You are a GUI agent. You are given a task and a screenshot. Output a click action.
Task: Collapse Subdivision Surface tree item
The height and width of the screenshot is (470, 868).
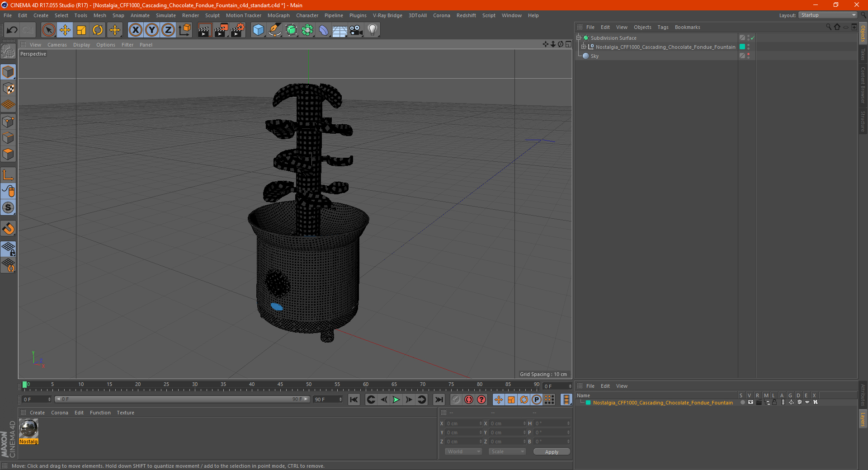click(x=579, y=38)
